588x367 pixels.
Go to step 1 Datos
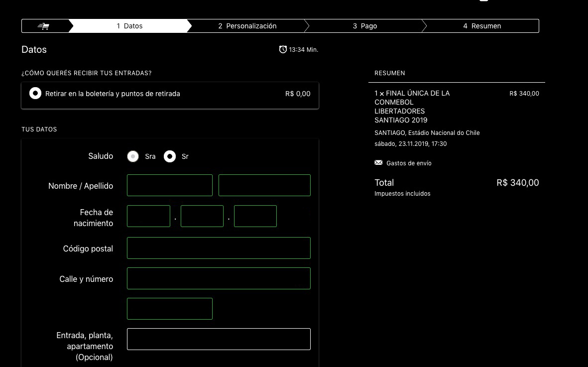(x=129, y=26)
